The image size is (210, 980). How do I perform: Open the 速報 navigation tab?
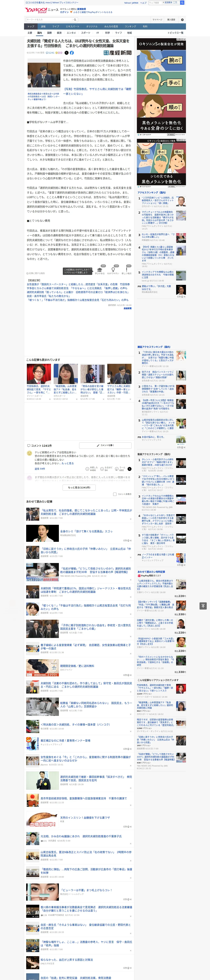click(43, 27)
